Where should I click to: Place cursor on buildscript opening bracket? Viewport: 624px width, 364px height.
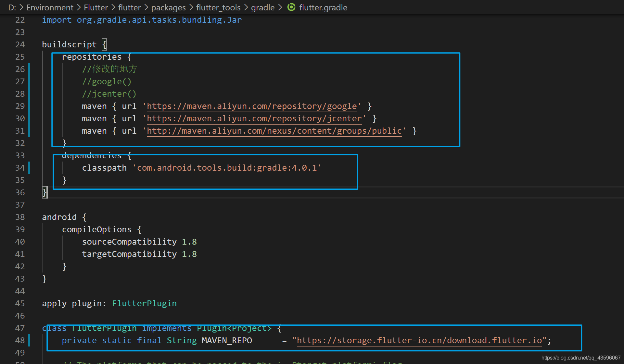point(104,44)
